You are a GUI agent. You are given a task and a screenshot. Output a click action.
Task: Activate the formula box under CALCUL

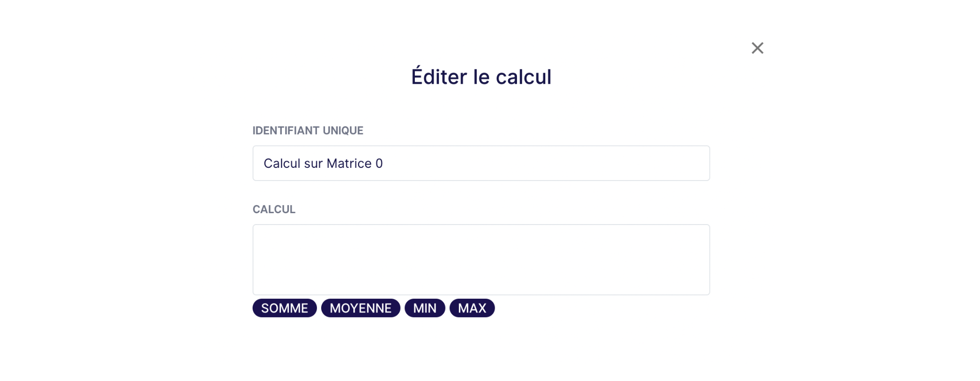pos(481,260)
